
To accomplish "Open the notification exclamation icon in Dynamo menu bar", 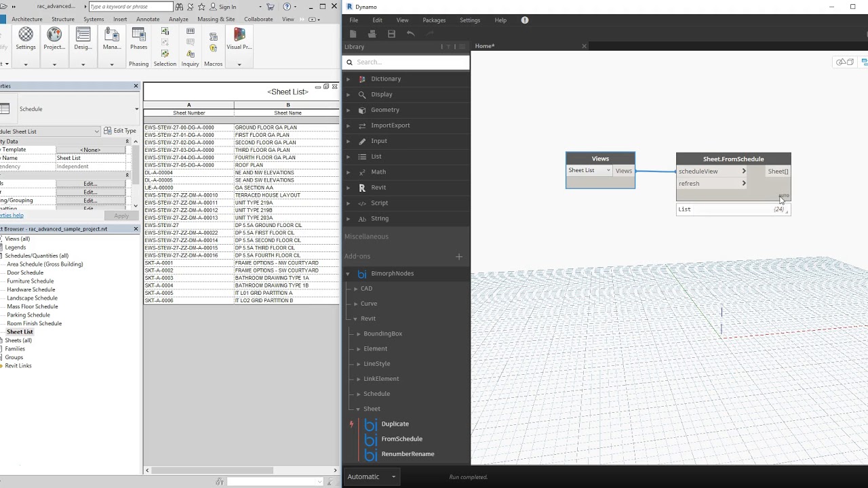I will 525,20.
